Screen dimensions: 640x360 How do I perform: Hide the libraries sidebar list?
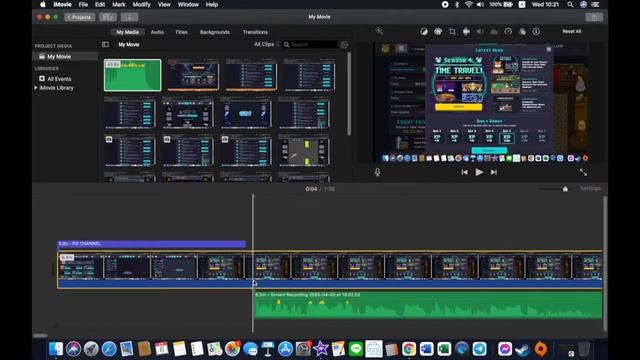point(105,44)
